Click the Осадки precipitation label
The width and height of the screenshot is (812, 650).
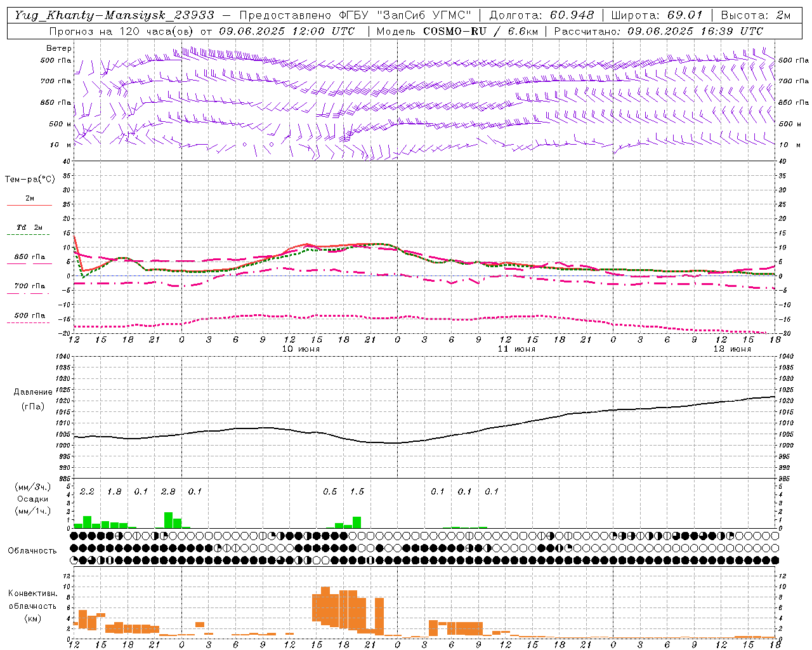click(33, 499)
